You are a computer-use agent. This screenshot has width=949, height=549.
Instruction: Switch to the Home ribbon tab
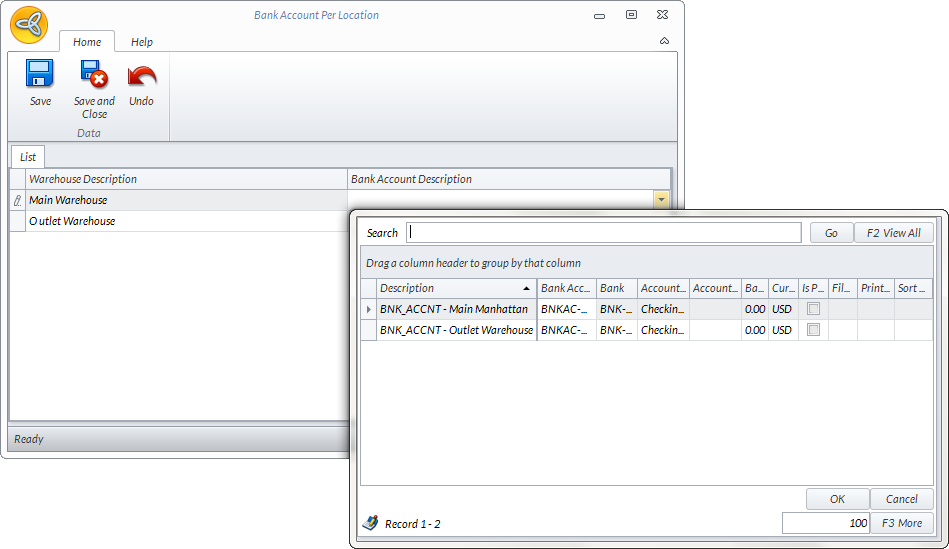tap(87, 42)
